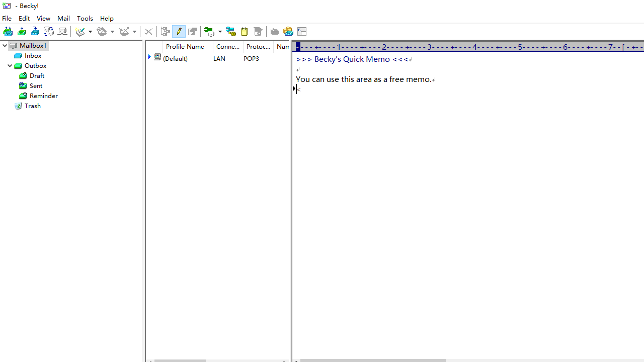Click the Conne... column header
This screenshot has height=362, width=644.
pos(228,47)
